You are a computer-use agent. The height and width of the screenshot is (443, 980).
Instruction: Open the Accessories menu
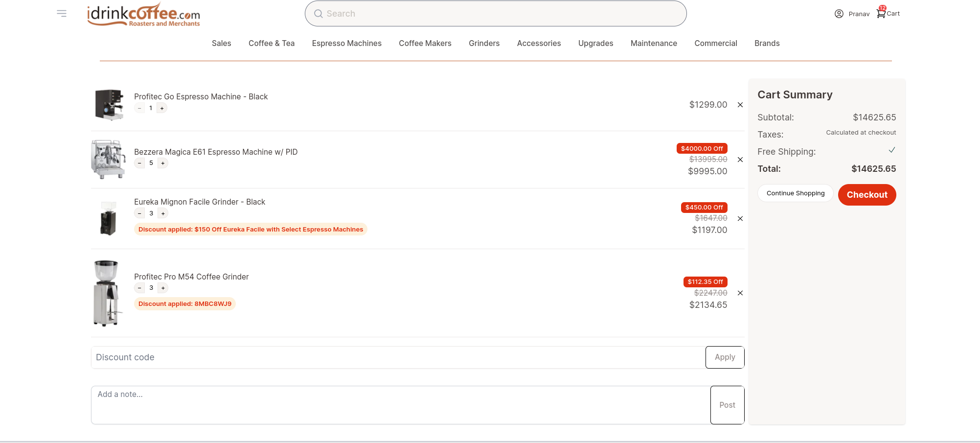click(x=539, y=43)
